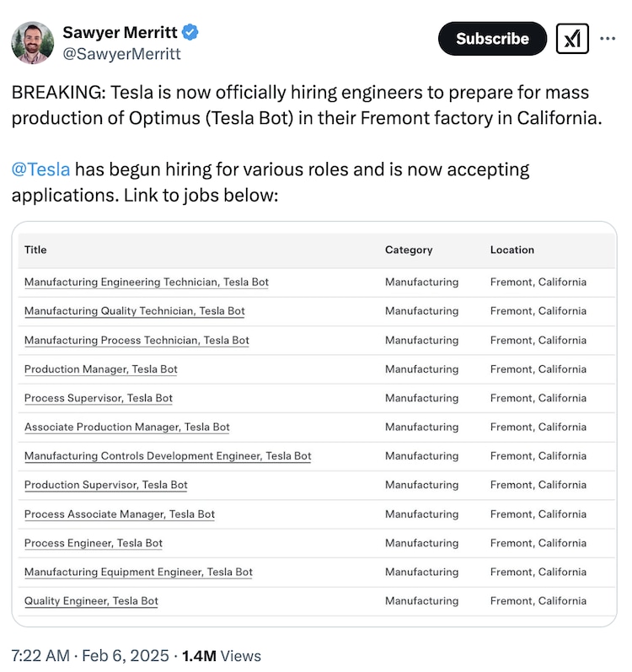This screenshot has width=632, height=672.
Task: Open Quality Engineer, Tesla Bot listing
Action: [x=91, y=601]
